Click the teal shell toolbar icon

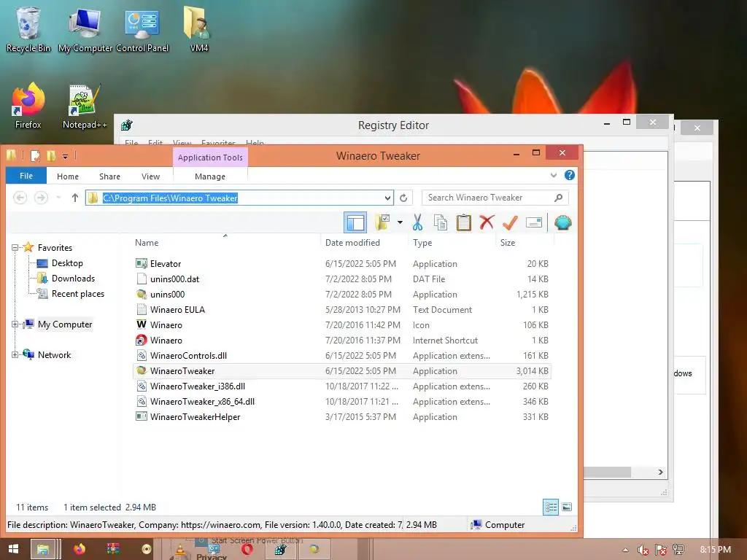(x=562, y=222)
